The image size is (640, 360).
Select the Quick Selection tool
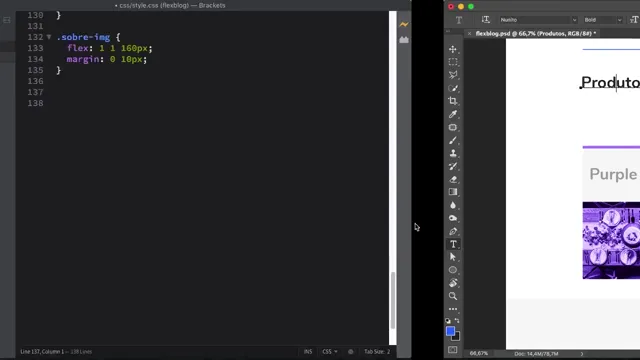(x=453, y=88)
